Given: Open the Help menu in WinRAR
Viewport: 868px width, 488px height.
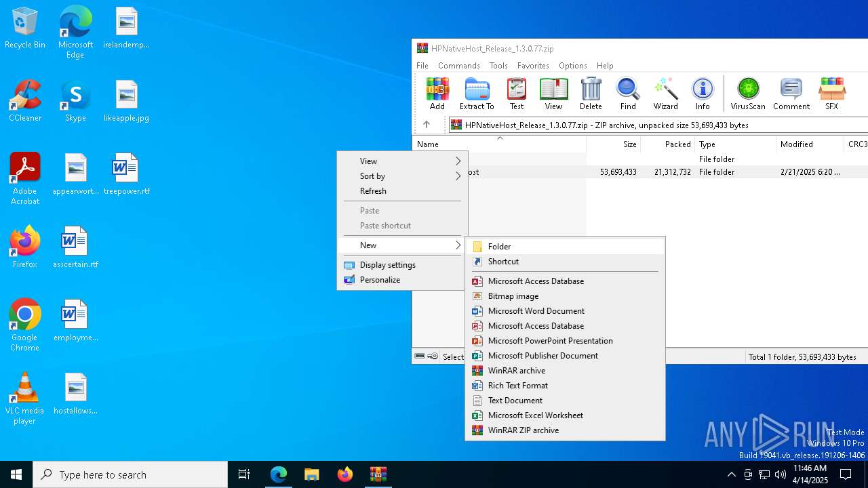Looking at the screenshot, I should [605, 65].
